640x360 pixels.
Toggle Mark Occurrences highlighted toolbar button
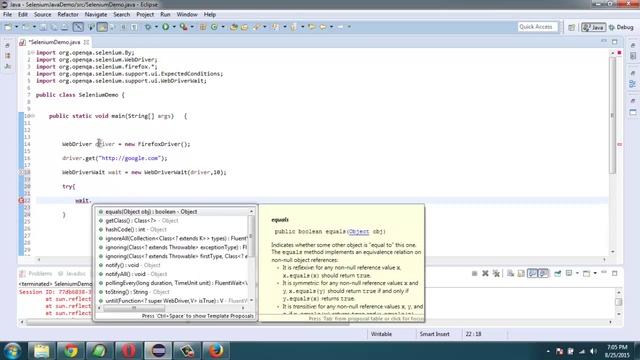[x=102, y=27]
